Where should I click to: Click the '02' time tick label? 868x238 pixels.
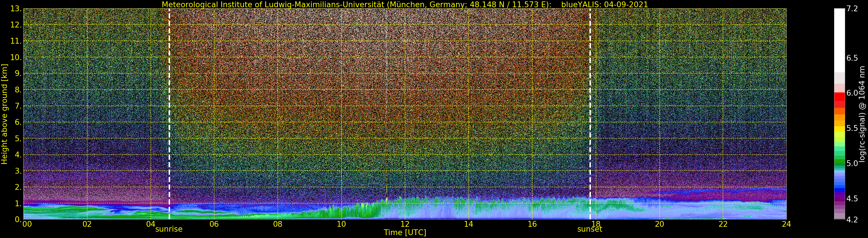pos(87,224)
